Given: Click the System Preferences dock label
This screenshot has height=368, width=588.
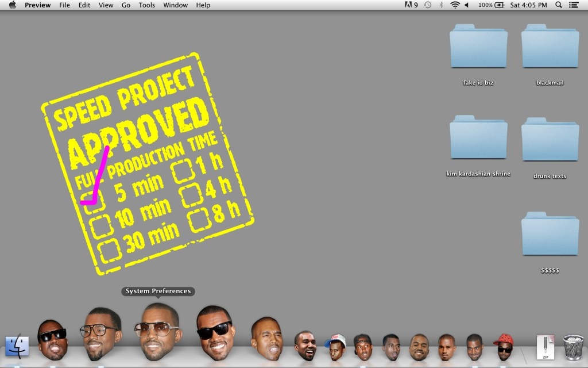Looking at the screenshot, I should pyautogui.click(x=157, y=291).
